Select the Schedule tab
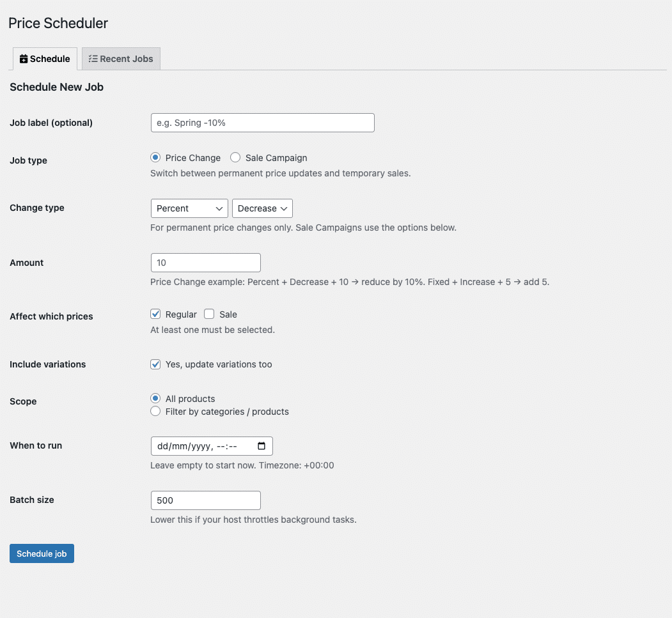 (x=45, y=59)
